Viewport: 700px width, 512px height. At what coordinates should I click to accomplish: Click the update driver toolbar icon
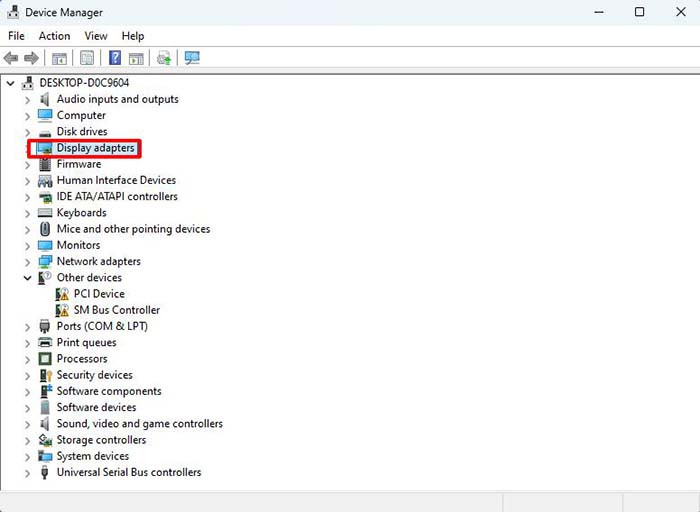[164, 58]
